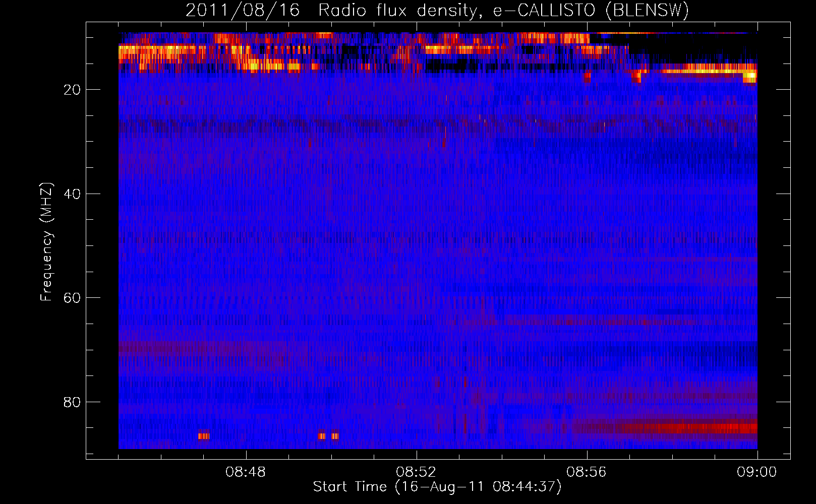This screenshot has height=504, width=816.
Task: Click the 40 MHz frequency tick label
Action: 72,194
